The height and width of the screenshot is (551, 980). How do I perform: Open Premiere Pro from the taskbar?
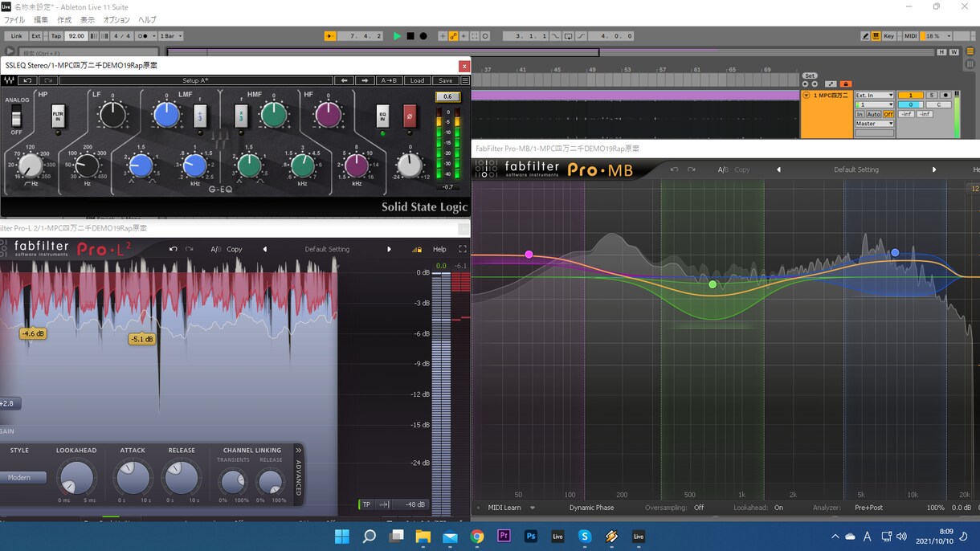[504, 536]
